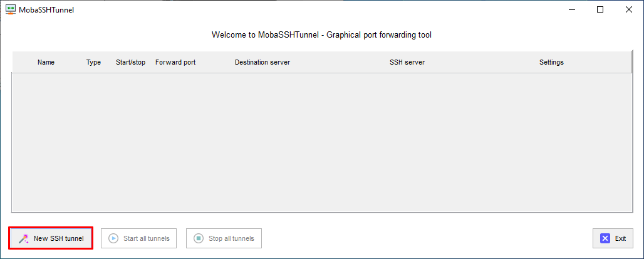
Task: Maximize the MobaSSHTunnel window
Action: point(600,9)
